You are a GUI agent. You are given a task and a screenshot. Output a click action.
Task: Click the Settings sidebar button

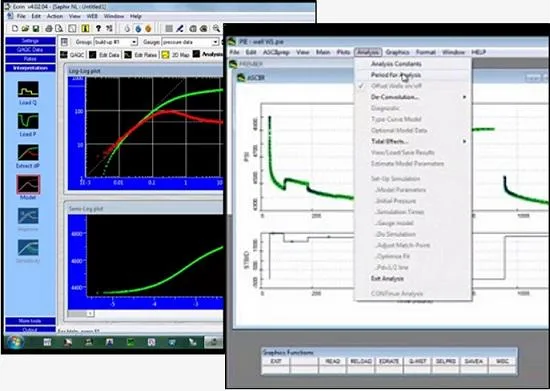[30, 41]
